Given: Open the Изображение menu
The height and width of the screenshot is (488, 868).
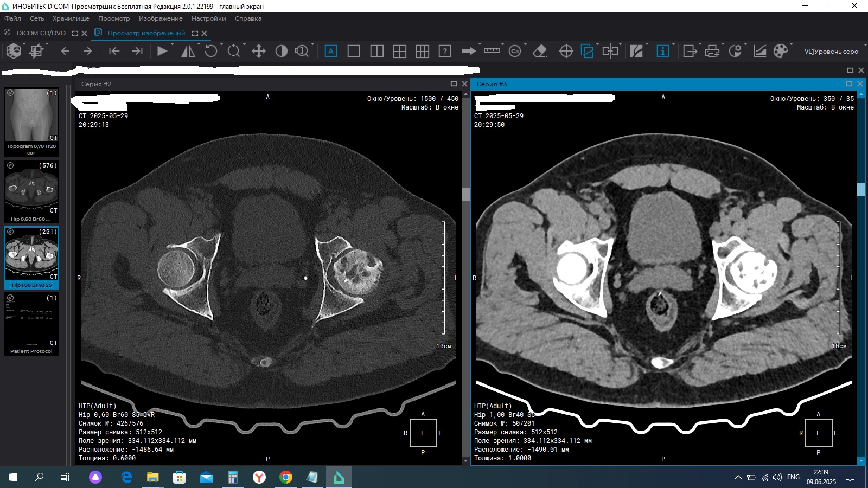Looking at the screenshot, I should coord(160,18).
